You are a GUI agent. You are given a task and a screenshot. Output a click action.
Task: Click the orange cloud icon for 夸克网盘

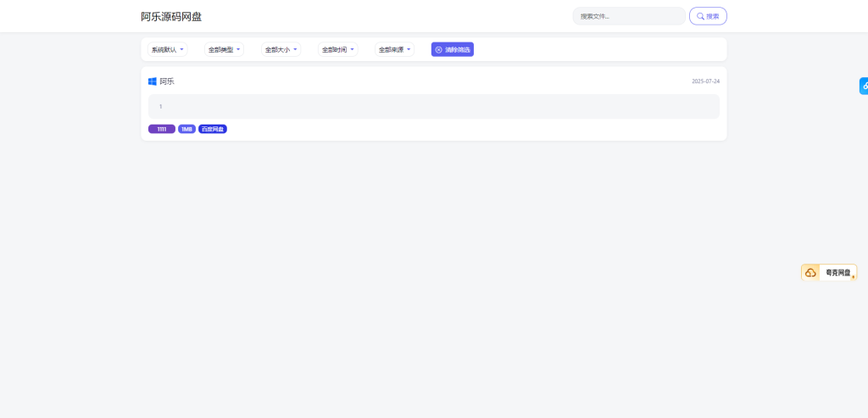coord(810,272)
